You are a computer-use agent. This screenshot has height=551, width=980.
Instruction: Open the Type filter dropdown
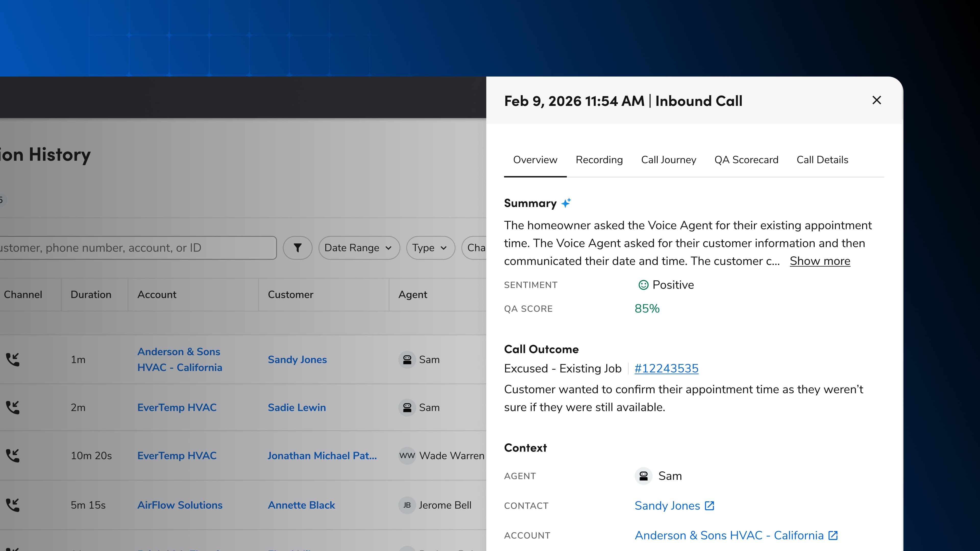[430, 248]
